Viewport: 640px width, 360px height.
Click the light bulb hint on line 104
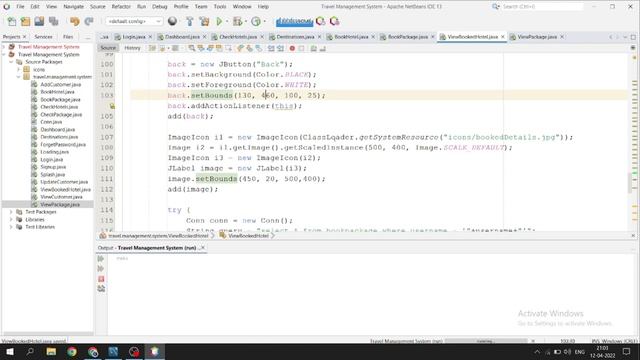(x=112, y=106)
